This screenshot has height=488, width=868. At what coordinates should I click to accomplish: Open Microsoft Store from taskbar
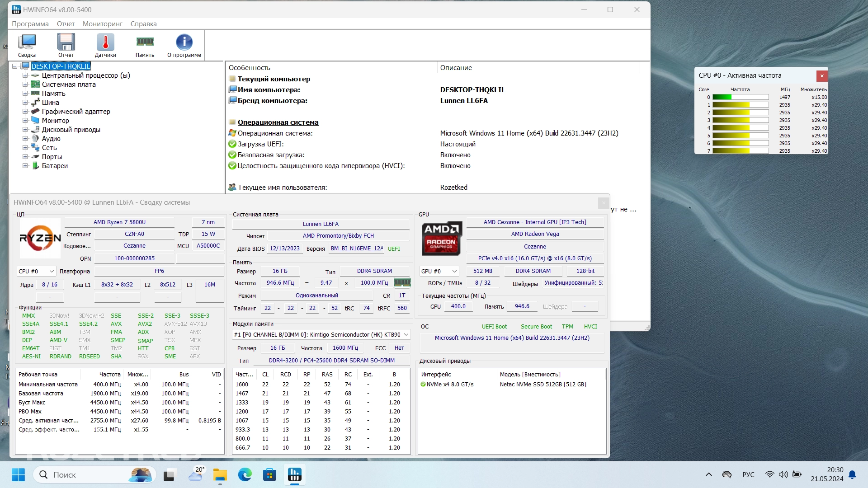point(270,475)
